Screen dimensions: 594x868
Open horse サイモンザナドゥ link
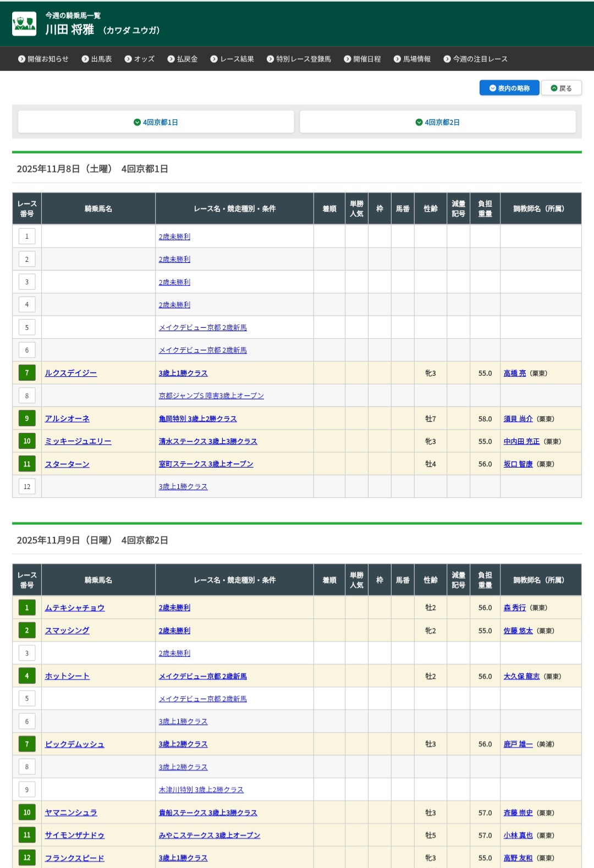tap(75, 835)
